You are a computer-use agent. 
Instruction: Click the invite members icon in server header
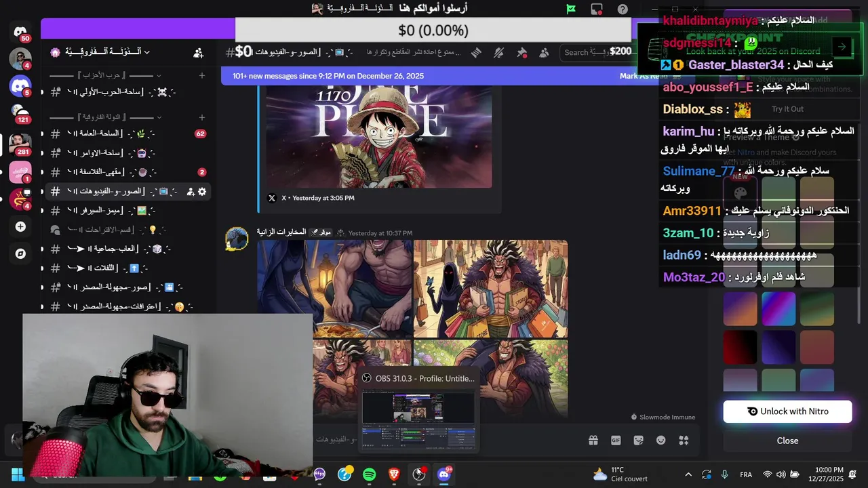(198, 52)
